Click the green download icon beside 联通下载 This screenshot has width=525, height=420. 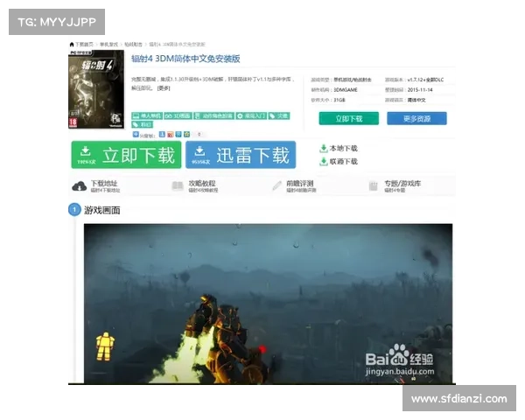pyautogui.click(x=324, y=162)
